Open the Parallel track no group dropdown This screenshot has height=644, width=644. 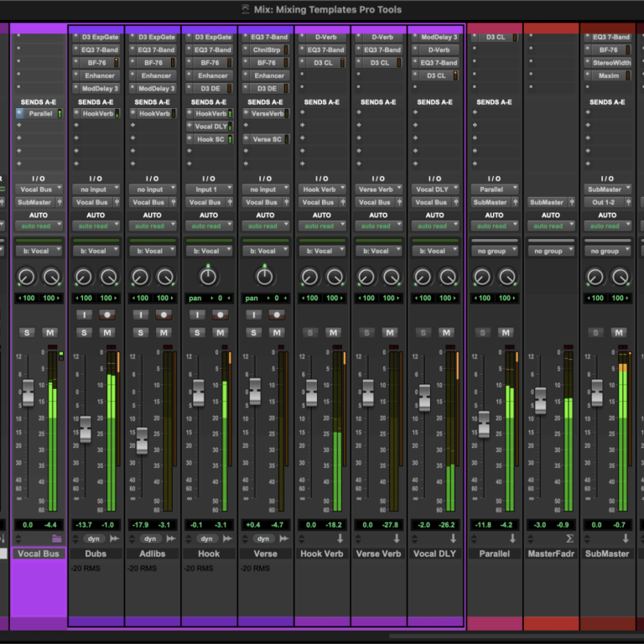coord(494,251)
